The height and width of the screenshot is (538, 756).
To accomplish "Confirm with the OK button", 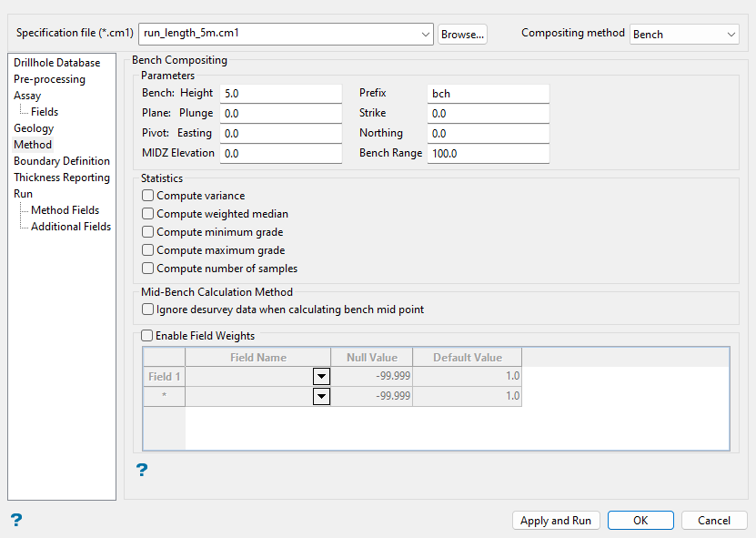I will tap(640, 521).
